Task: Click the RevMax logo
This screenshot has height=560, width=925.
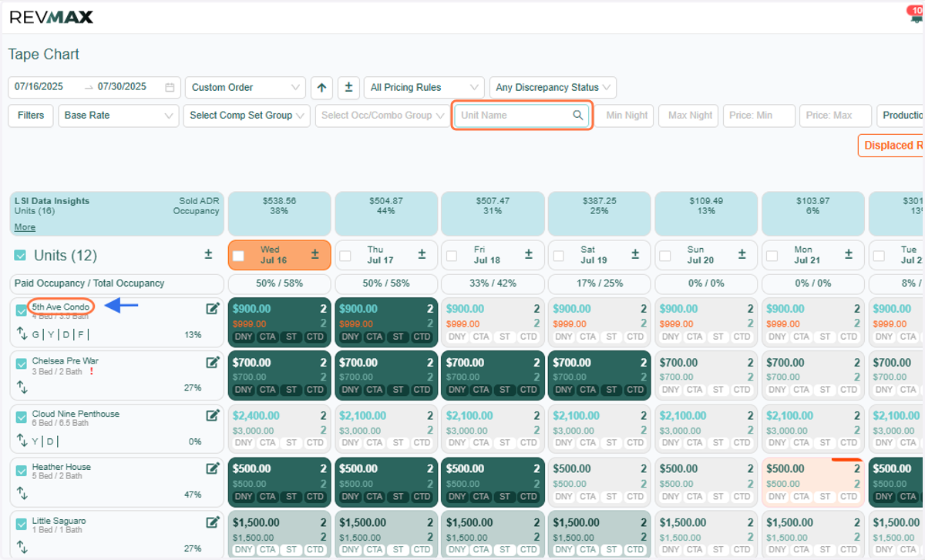Action: pyautogui.click(x=52, y=17)
